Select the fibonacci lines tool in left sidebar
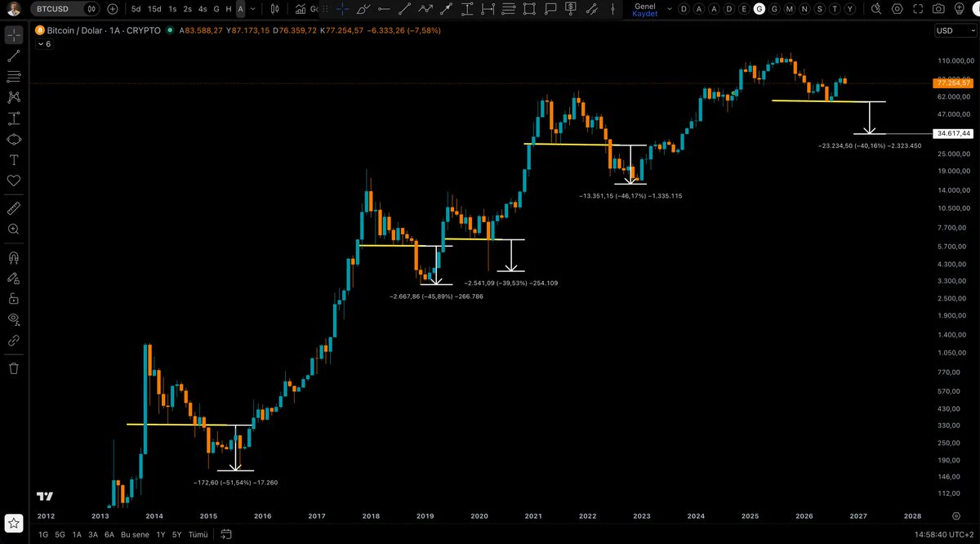The width and height of the screenshot is (980, 544). pyautogui.click(x=14, y=77)
